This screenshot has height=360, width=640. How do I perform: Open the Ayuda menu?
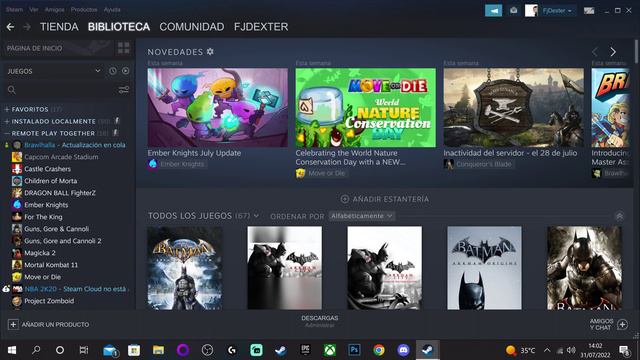[112, 9]
